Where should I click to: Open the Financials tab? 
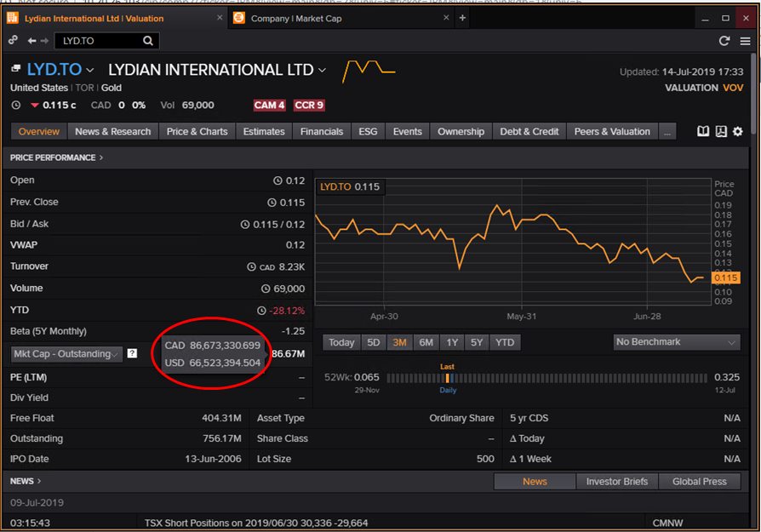322,132
